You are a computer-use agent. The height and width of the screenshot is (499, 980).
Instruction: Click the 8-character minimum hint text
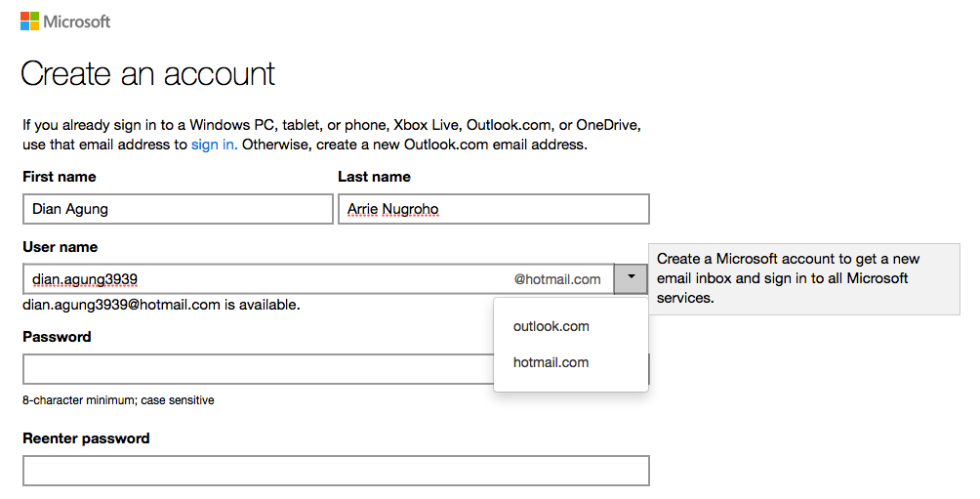tap(118, 400)
